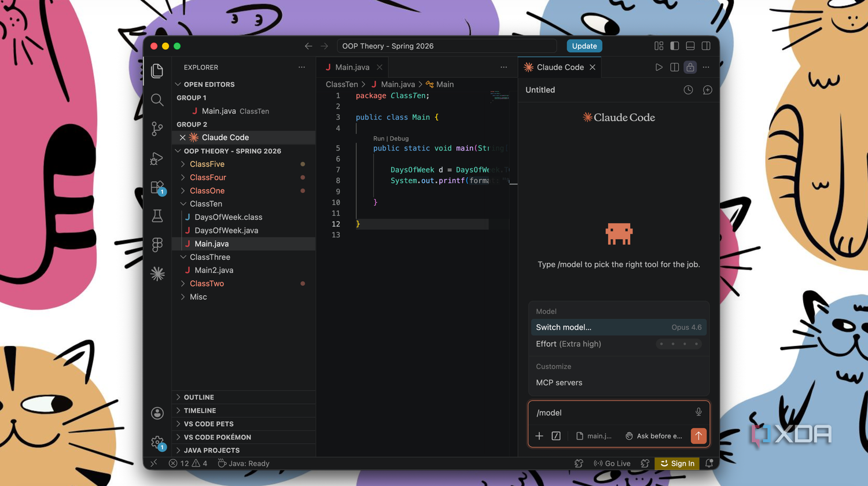The height and width of the screenshot is (486, 868).
Task: Toggle the Ask before edits permission mode
Action: point(654,436)
